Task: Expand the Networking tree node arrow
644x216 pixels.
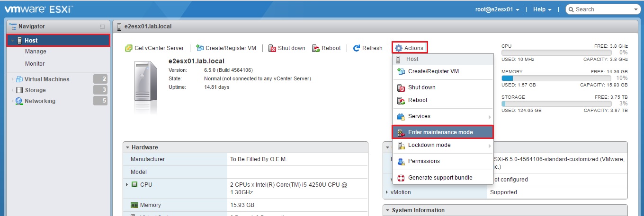Action: 12,101
